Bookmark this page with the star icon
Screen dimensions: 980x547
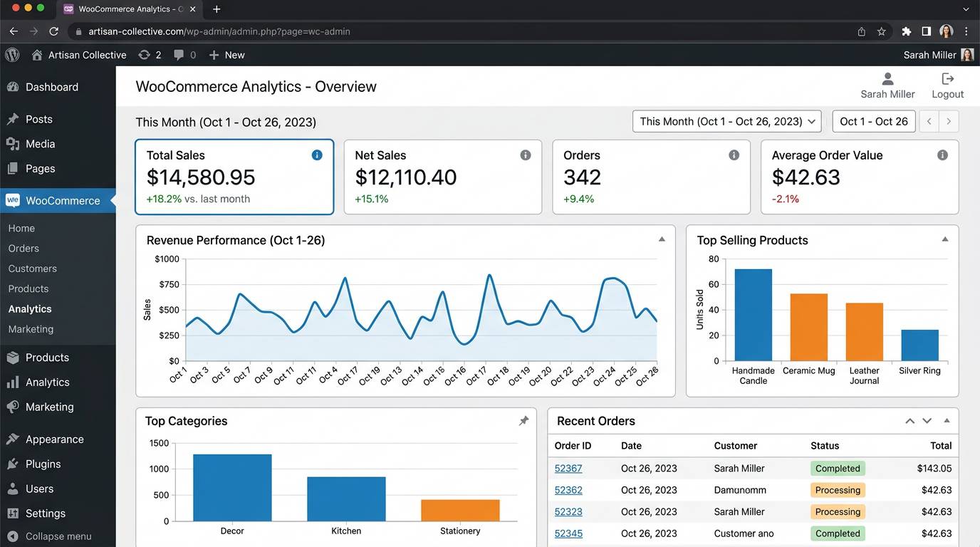click(882, 31)
